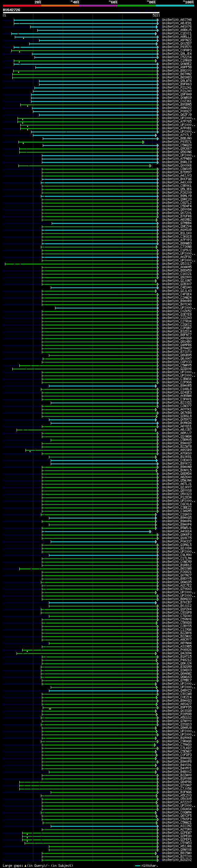Screen dimensions: 197x868
Task: Select hit label UniRef100_Q2JUN7
Action: (x=177, y=281)
